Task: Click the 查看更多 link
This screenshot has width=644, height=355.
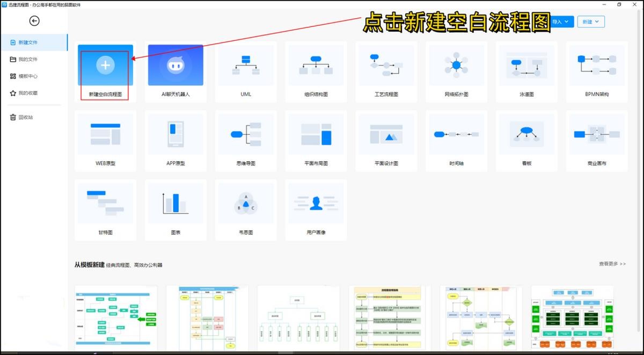Action: click(612, 264)
